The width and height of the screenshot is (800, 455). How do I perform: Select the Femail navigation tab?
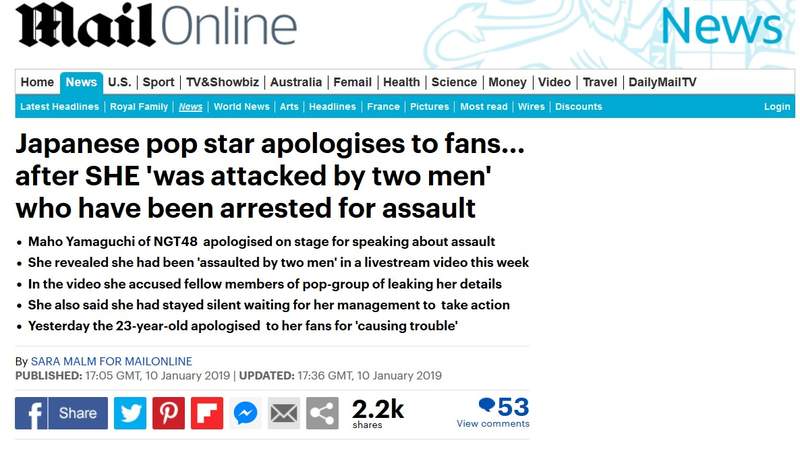(353, 82)
